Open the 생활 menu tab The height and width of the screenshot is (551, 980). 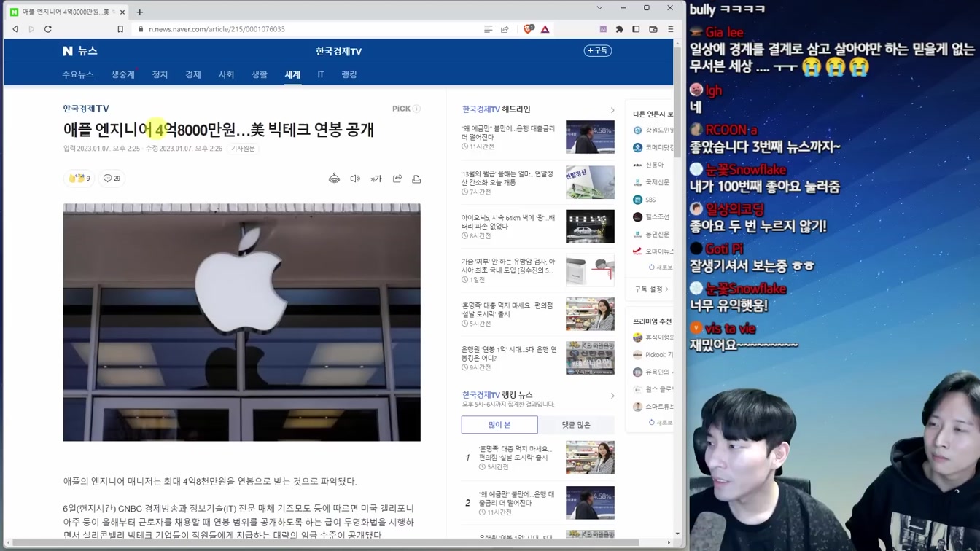pyautogui.click(x=260, y=74)
